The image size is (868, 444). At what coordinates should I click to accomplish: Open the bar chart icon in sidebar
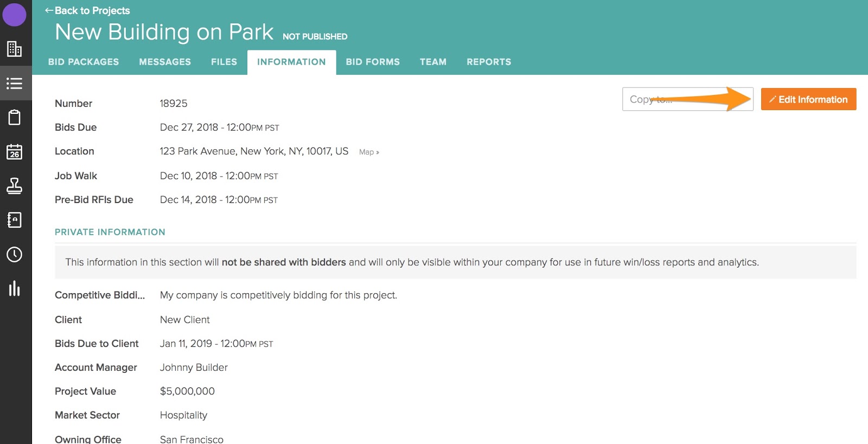coord(15,288)
